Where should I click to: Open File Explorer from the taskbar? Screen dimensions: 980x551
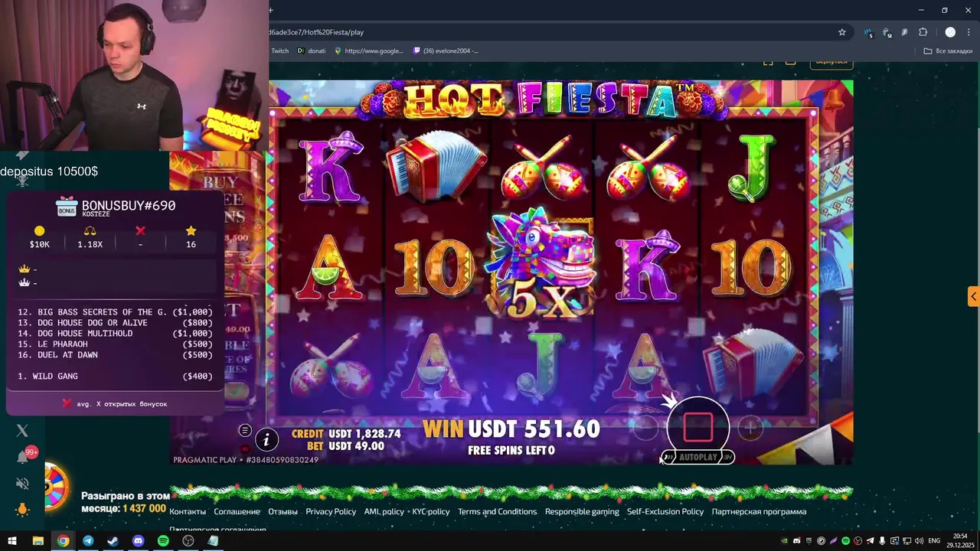(38, 541)
